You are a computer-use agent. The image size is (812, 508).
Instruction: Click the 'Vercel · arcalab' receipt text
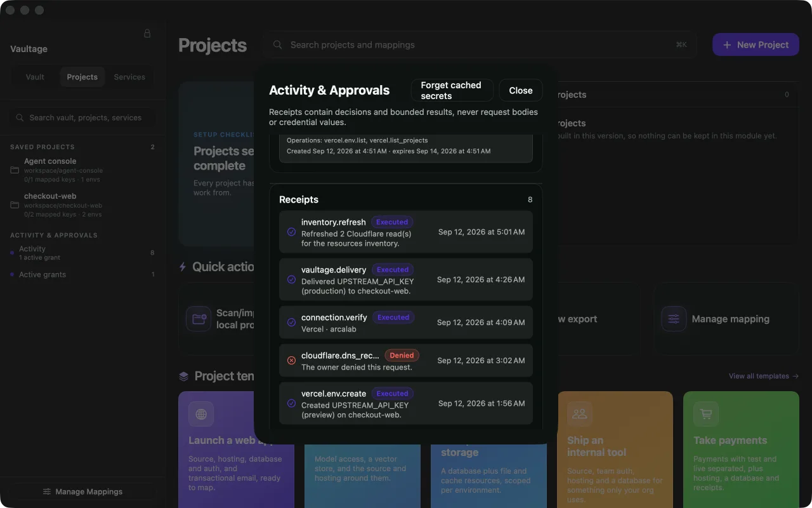click(x=329, y=329)
